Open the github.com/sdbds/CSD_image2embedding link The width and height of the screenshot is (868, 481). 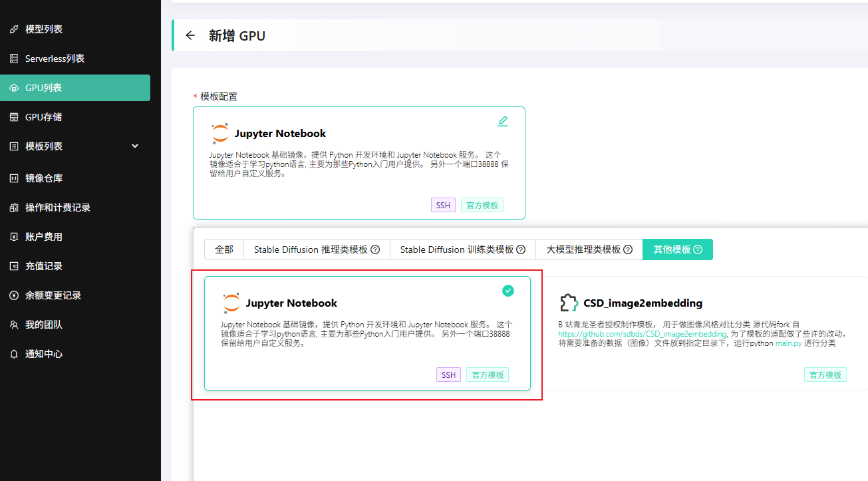[x=642, y=334]
